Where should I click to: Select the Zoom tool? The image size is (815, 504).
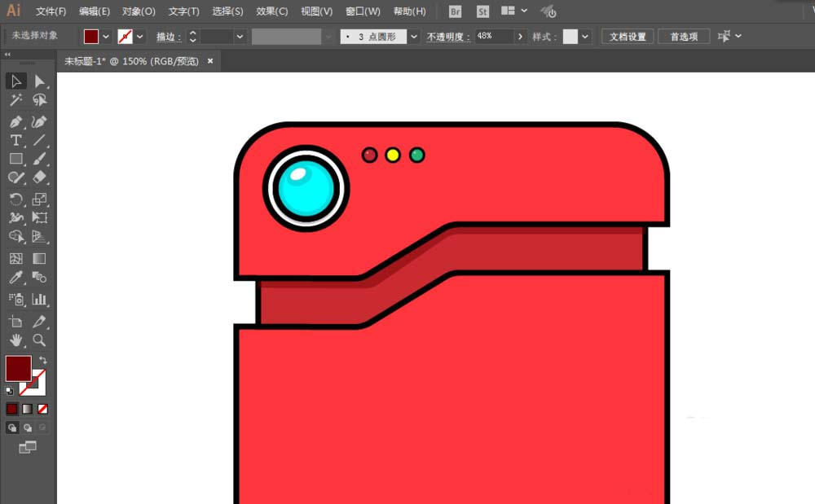click(39, 340)
